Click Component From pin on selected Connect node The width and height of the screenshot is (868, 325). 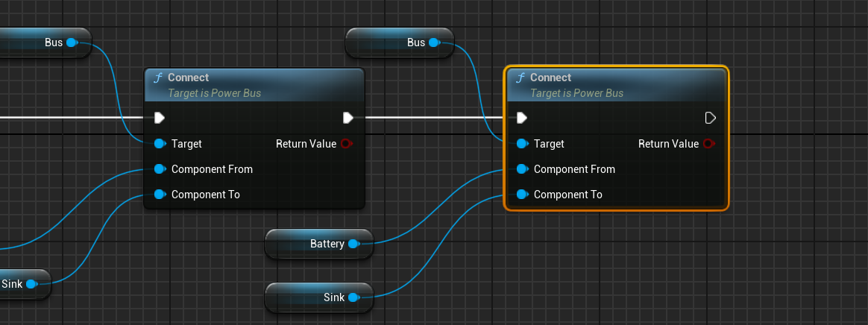(x=522, y=169)
